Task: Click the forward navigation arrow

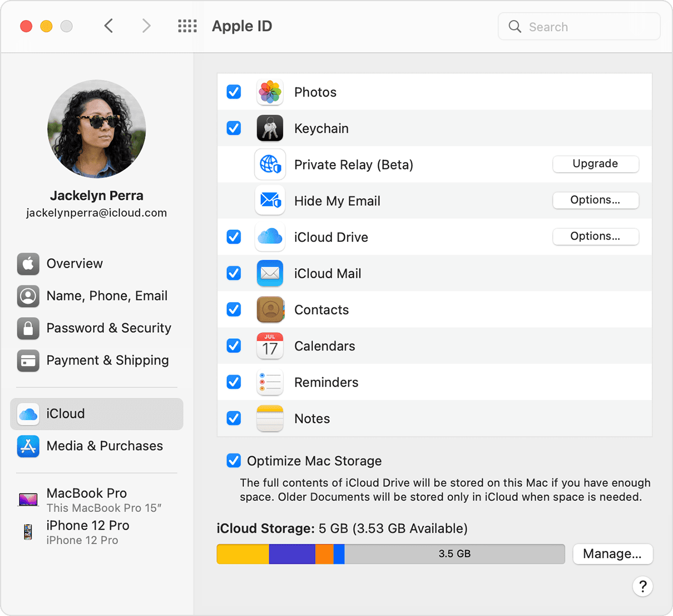Action: tap(146, 26)
